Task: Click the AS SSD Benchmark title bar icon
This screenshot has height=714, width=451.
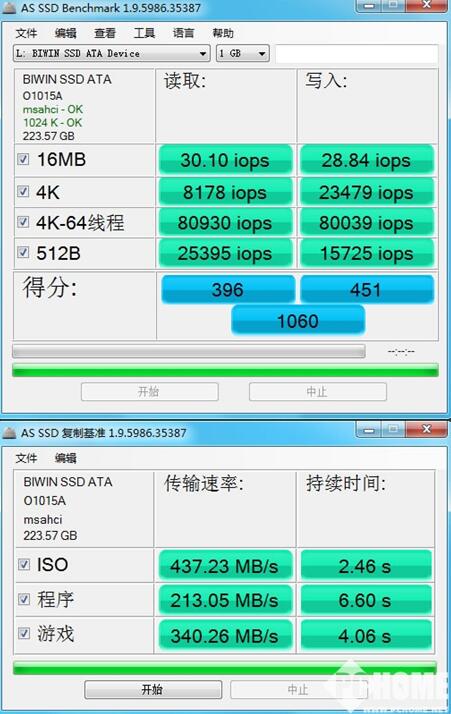Action: pyautogui.click(x=10, y=8)
